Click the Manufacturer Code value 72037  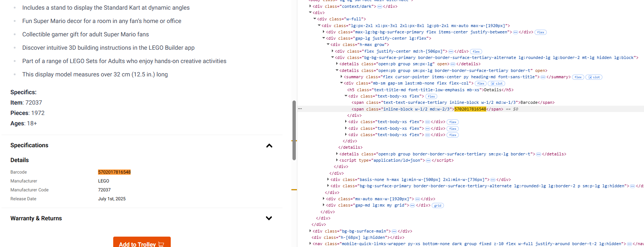pyautogui.click(x=104, y=190)
